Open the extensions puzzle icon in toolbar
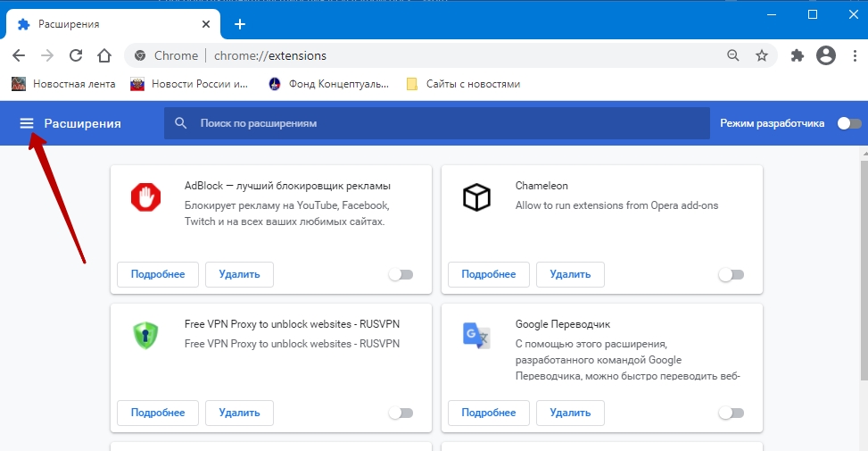Screen dimensions: 868x451 (x=798, y=55)
